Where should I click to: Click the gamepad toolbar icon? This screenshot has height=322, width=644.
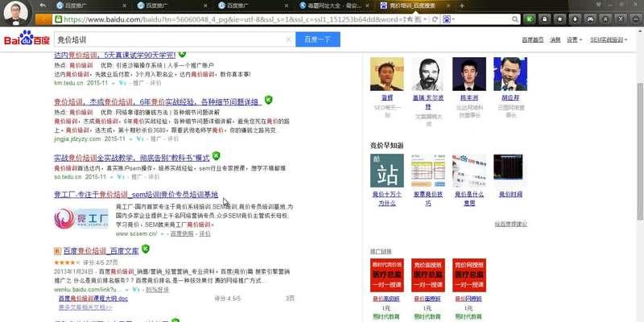point(590,19)
